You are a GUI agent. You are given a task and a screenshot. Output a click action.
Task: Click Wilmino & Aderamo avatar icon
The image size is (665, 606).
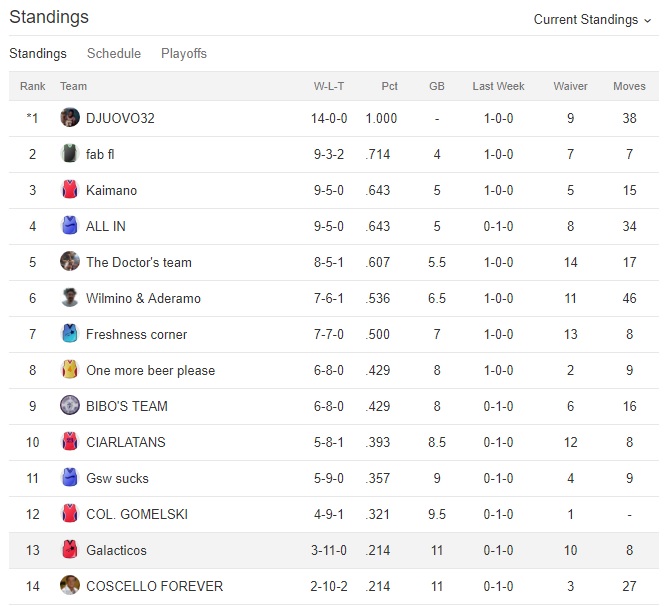pyautogui.click(x=70, y=298)
